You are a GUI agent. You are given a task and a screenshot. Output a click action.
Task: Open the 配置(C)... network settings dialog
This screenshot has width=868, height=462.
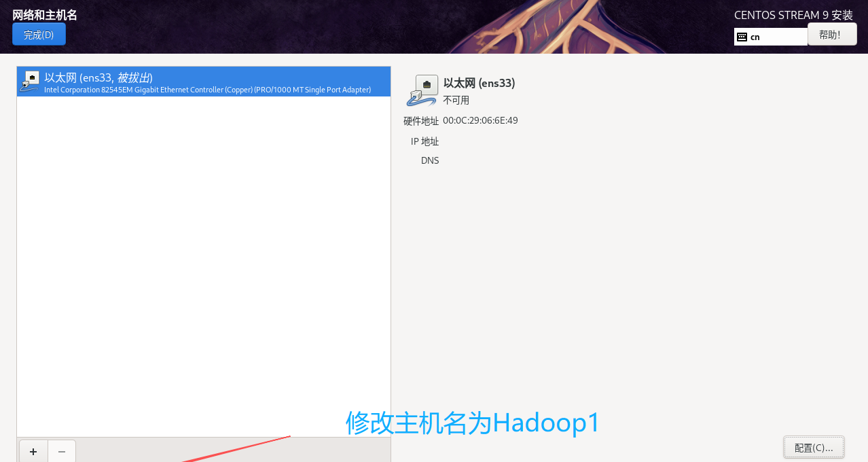(x=813, y=447)
